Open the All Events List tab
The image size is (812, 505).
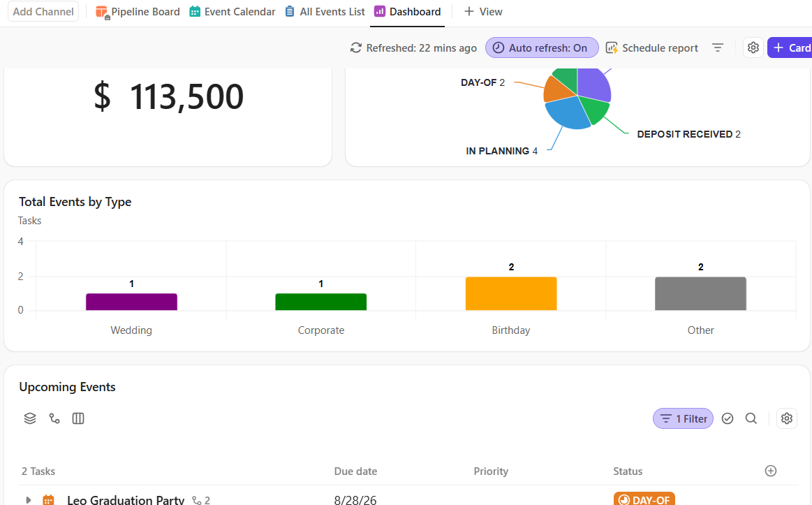click(x=325, y=11)
